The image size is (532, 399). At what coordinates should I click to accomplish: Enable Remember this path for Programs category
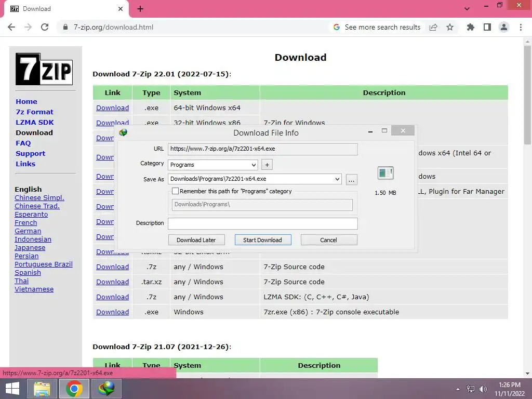click(x=176, y=191)
